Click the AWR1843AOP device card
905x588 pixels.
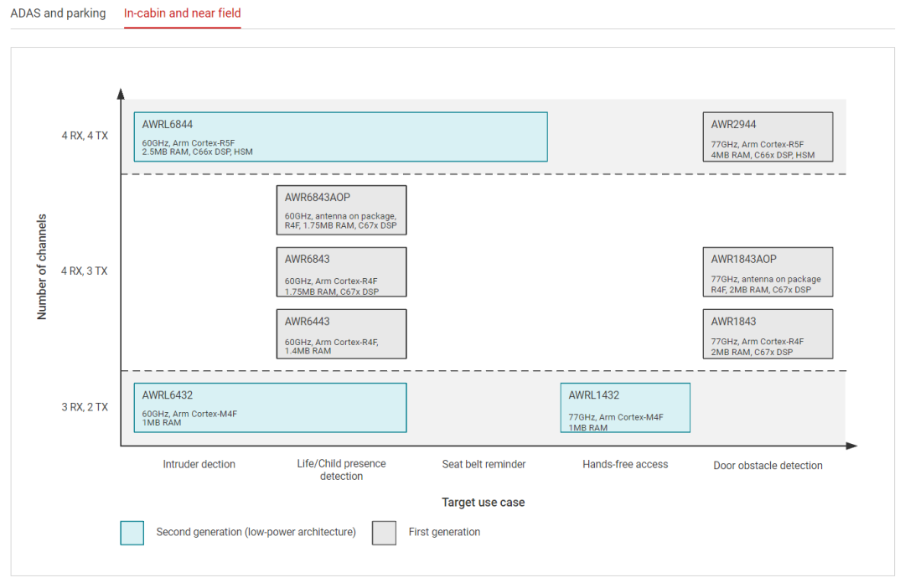767,271
